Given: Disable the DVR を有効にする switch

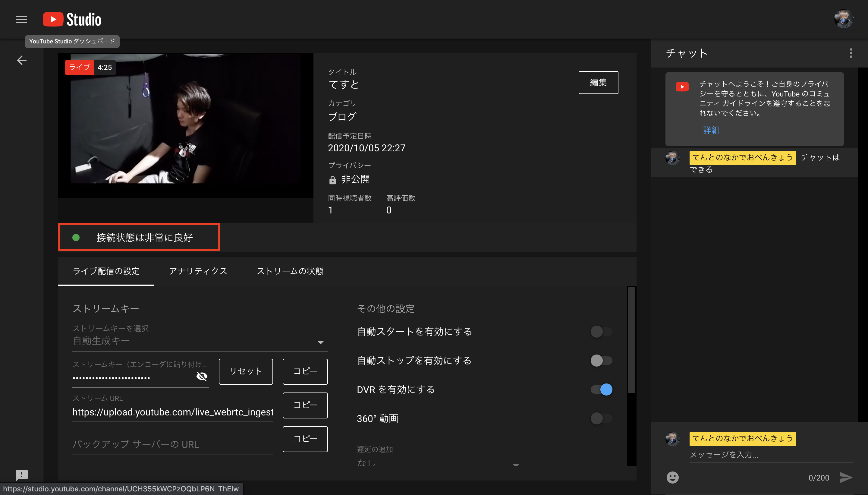Looking at the screenshot, I should pyautogui.click(x=601, y=389).
